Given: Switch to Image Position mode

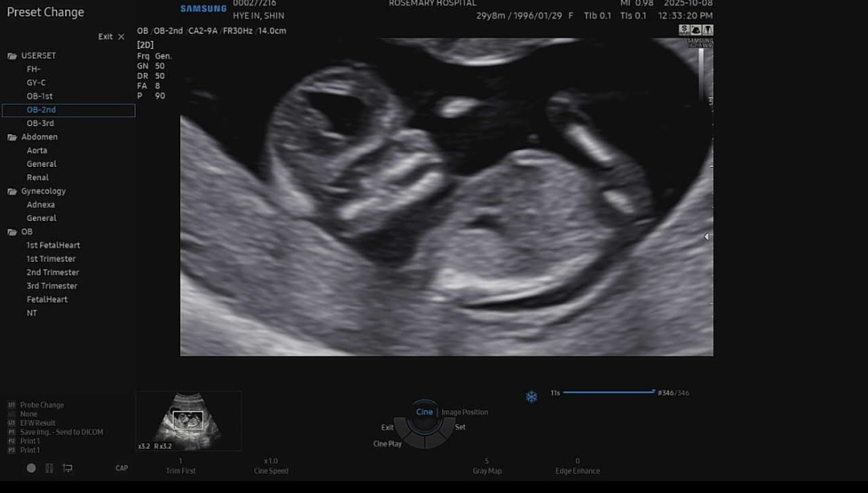Looking at the screenshot, I should (465, 413).
